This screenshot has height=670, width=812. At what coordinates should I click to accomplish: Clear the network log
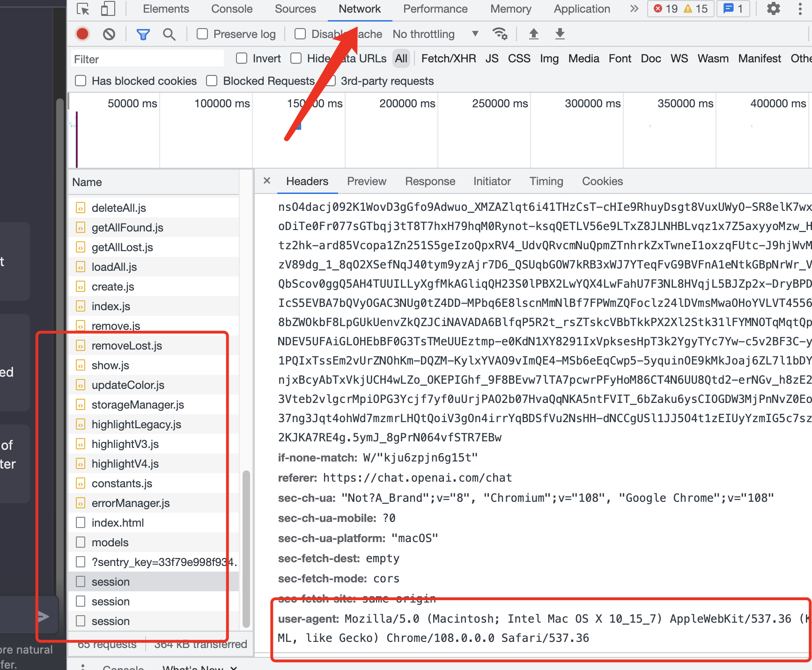coord(109,34)
